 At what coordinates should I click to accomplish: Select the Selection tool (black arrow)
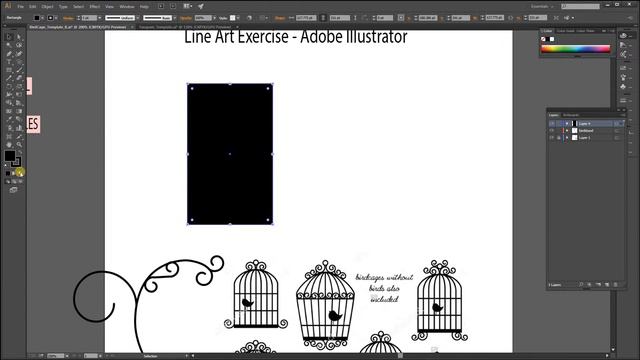point(9,37)
